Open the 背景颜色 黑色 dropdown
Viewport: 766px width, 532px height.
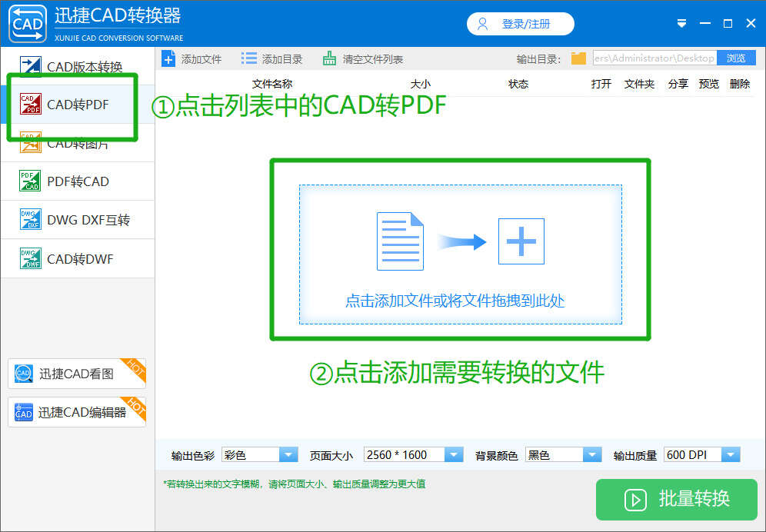563,455
